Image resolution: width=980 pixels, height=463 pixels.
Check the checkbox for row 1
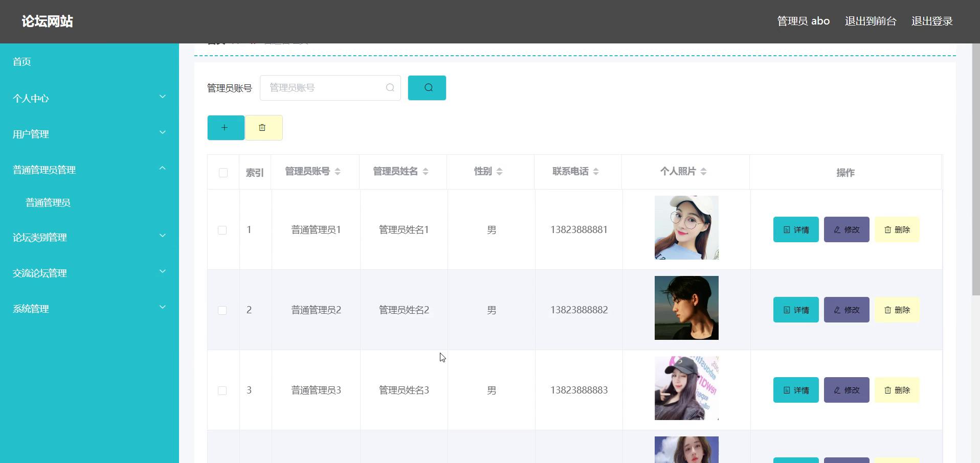tap(222, 230)
